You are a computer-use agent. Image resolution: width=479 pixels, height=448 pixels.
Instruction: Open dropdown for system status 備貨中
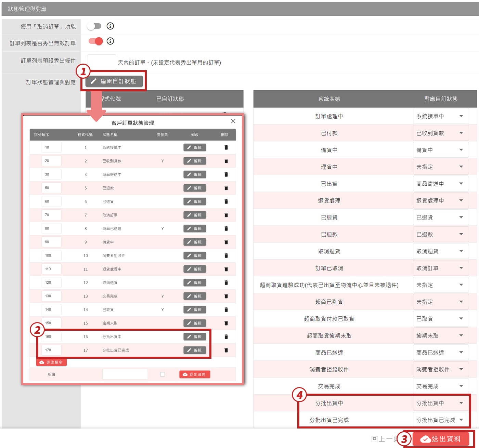(x=441, y=150)
